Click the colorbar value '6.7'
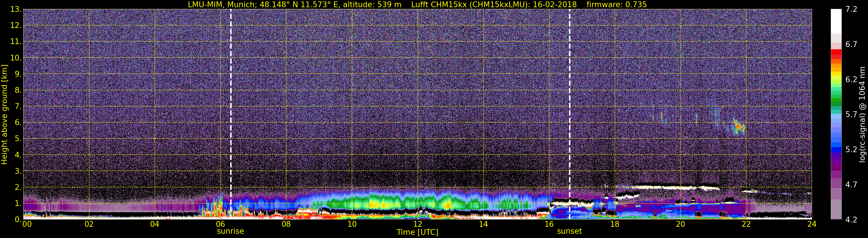 (x=851, y=44)
